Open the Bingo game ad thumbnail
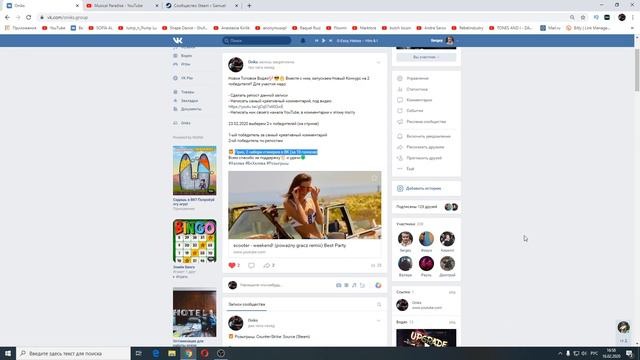 [195, 241]
